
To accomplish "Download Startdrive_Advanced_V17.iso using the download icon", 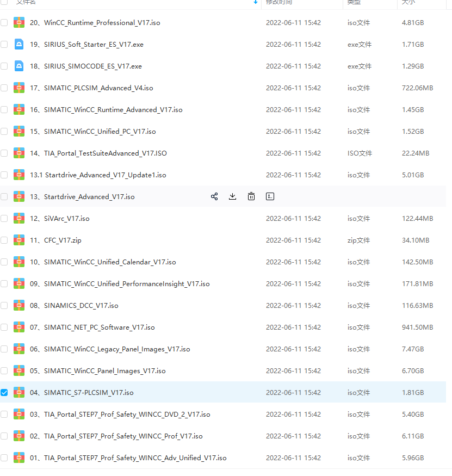I will [x=233, y=196].
